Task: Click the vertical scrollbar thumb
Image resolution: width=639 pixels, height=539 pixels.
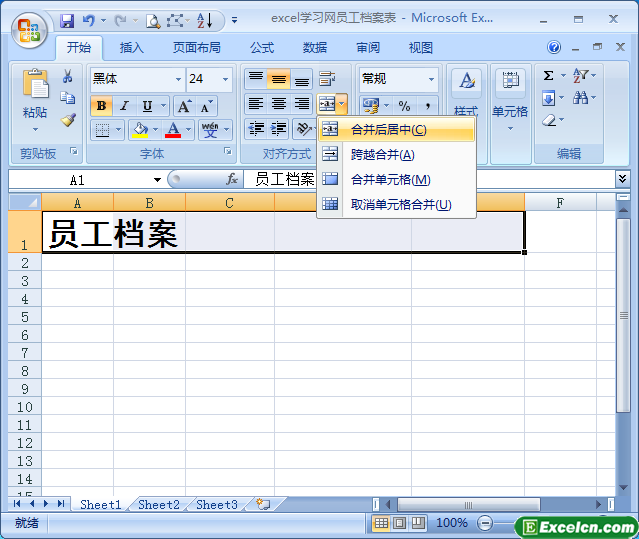Action: [624, 316]
